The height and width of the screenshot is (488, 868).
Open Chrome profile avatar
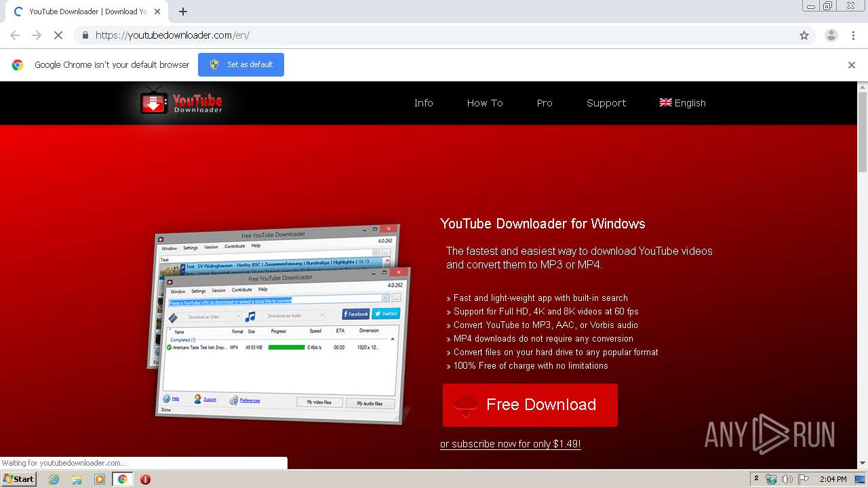831,35
